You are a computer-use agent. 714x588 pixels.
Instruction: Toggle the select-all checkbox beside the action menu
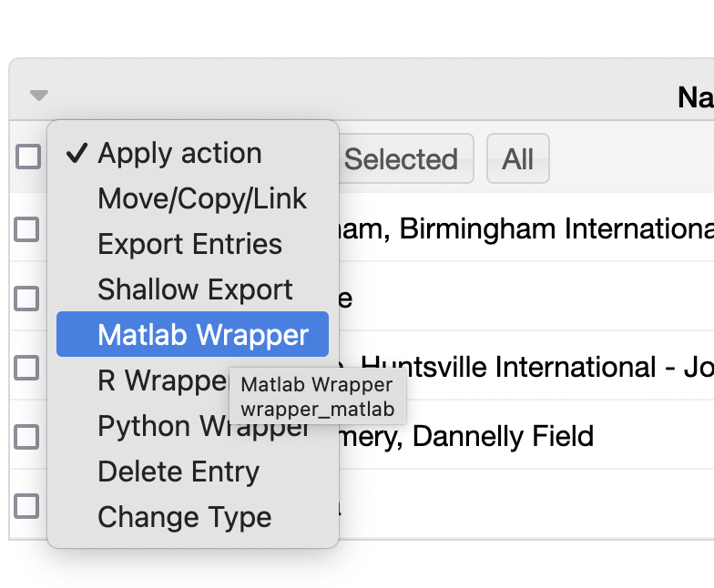[x=28, y=157]
